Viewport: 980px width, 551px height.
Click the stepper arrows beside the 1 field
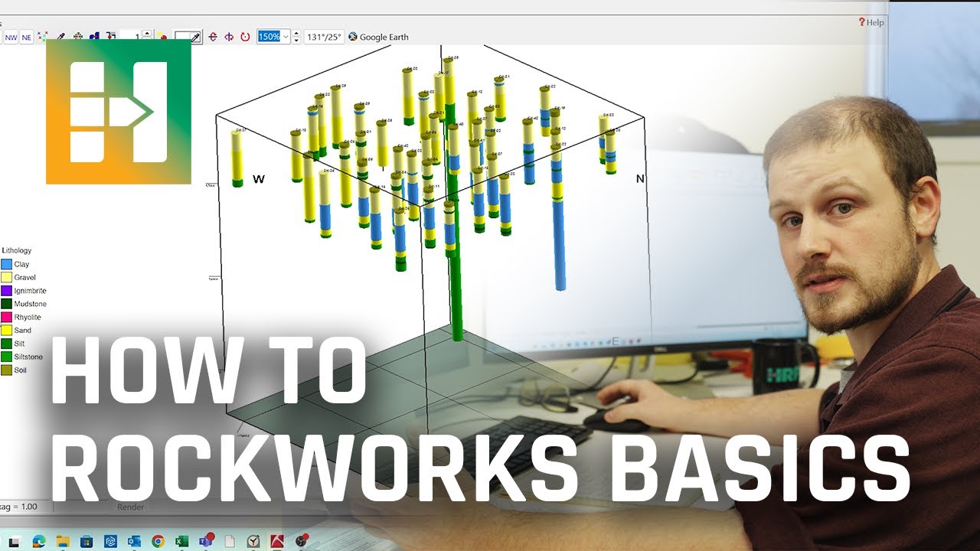147,36
